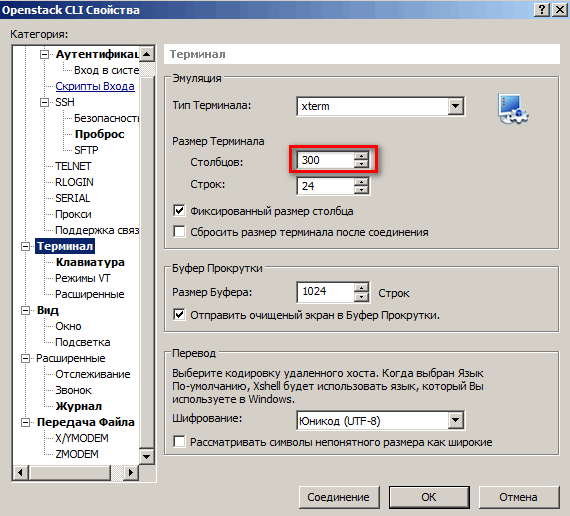
Task: Select Журнал tree item
Action: point(79,406)
